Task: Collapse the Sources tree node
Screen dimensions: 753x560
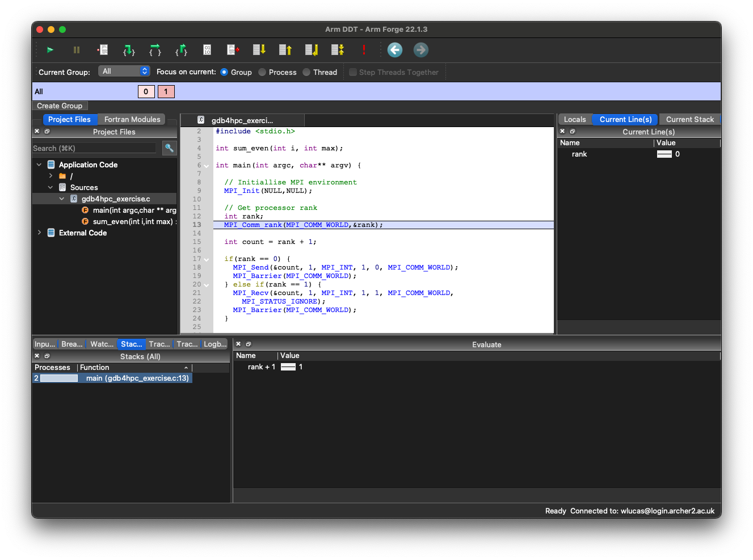Action: click(x=51, y=187)
